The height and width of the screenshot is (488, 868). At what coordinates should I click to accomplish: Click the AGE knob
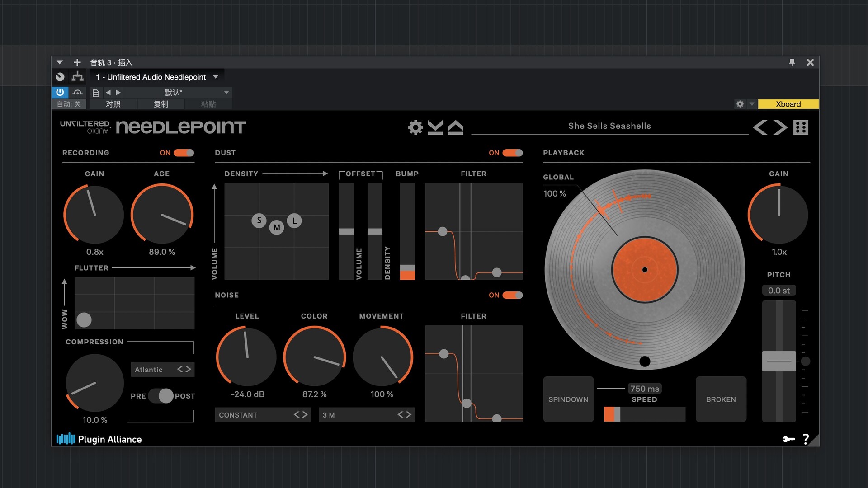pos(162,214)
